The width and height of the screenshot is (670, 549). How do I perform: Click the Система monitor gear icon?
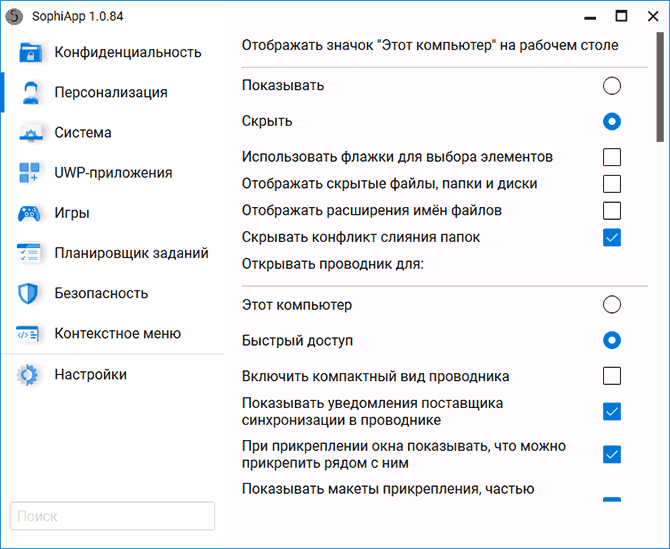31,133
